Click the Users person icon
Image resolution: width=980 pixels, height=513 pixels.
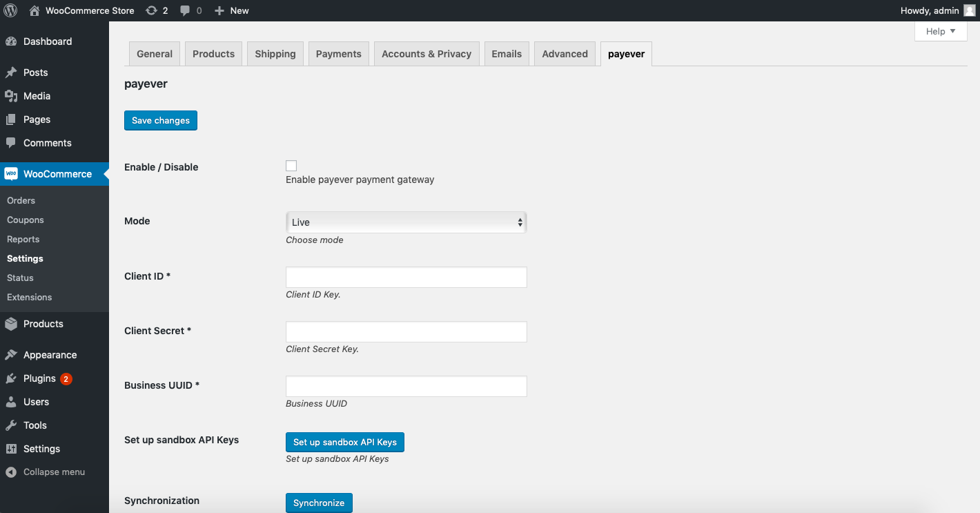(11, 402)
